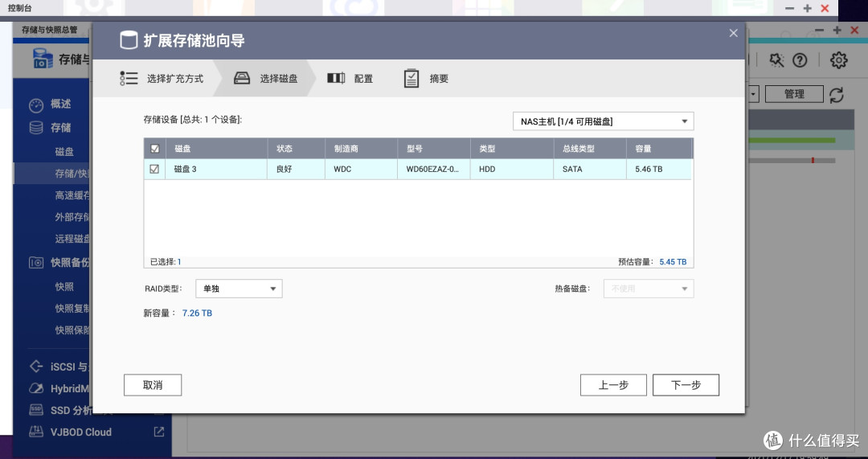Image resolution: width=868 pixels, height=459 pixels.
Task: Click the refresh icon beside 管理
Action: [x=837, y=95]
